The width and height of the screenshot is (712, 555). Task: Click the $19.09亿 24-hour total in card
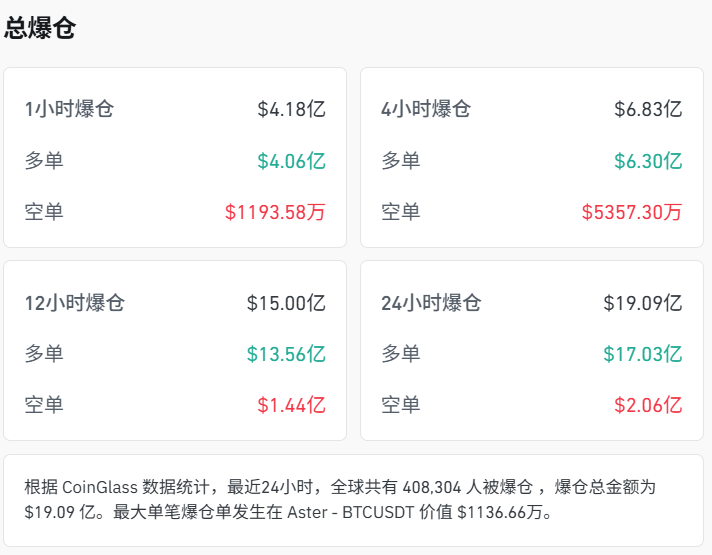pyautogui.click(x=643, y=302)
